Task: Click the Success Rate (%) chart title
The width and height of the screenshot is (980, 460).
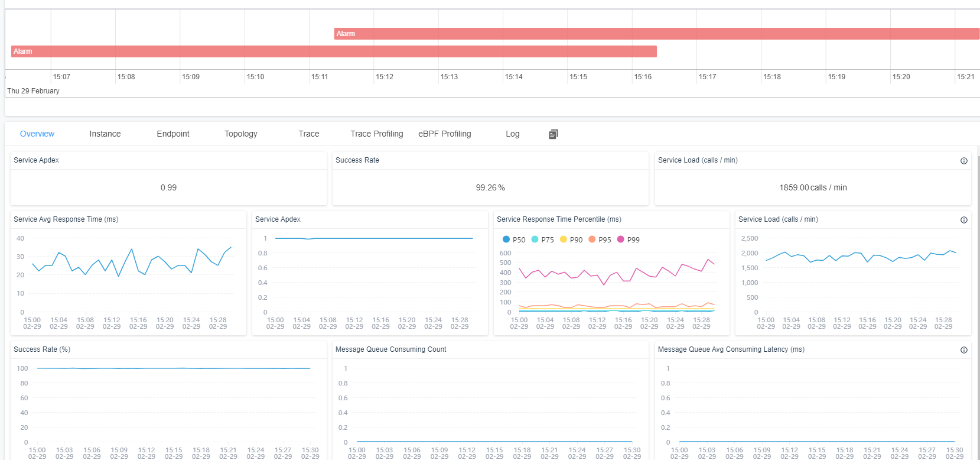Action: 42,349
